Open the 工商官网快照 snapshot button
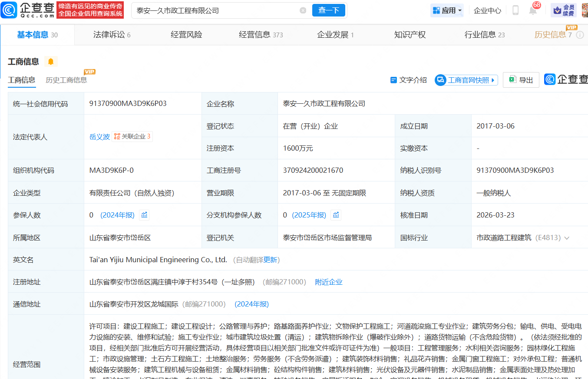This screenshot has height=379, width=588. coord(466,80)
